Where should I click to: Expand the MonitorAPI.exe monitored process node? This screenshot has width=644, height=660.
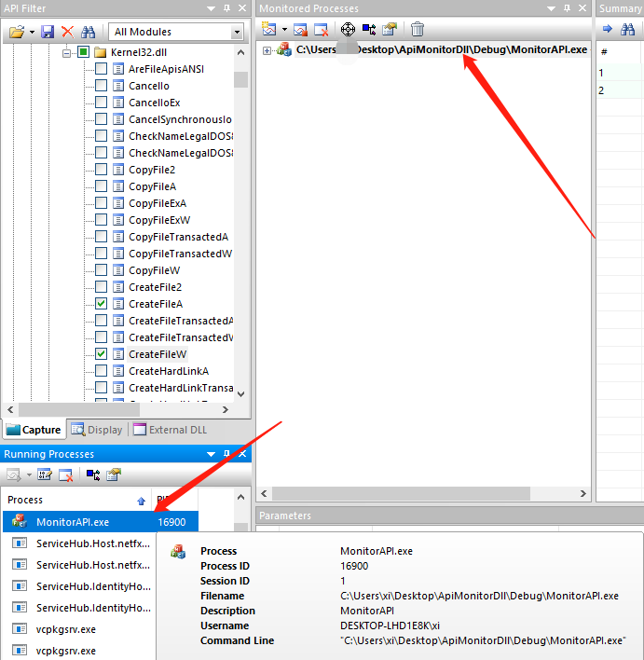267,50
